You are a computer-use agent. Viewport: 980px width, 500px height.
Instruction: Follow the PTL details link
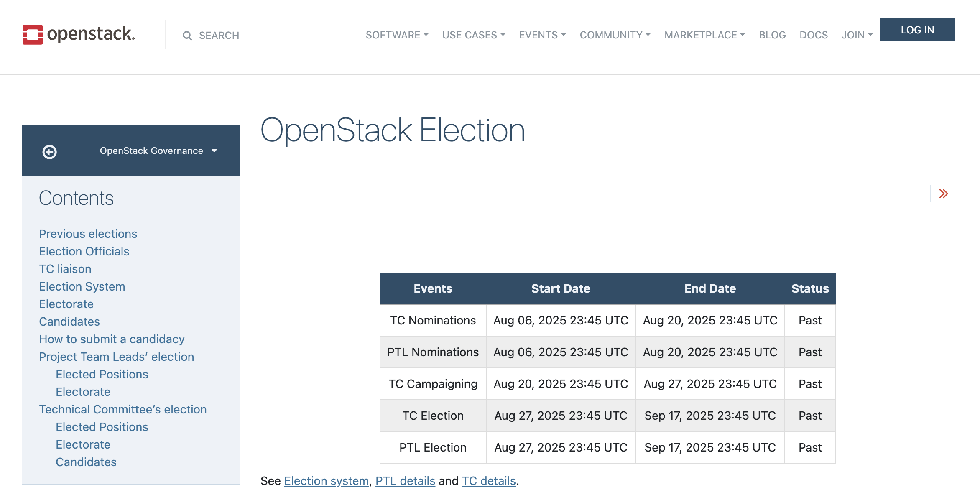click(405, 481)
